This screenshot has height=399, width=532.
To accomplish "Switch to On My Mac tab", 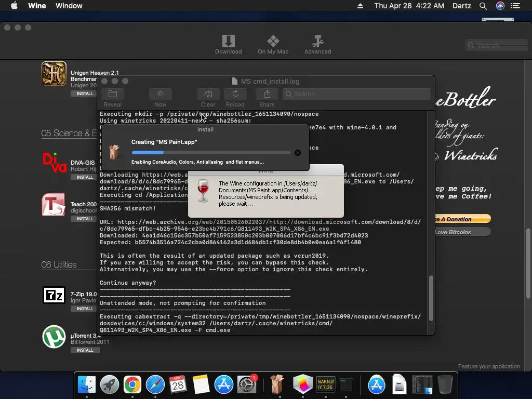I will [x=273, y=45].
